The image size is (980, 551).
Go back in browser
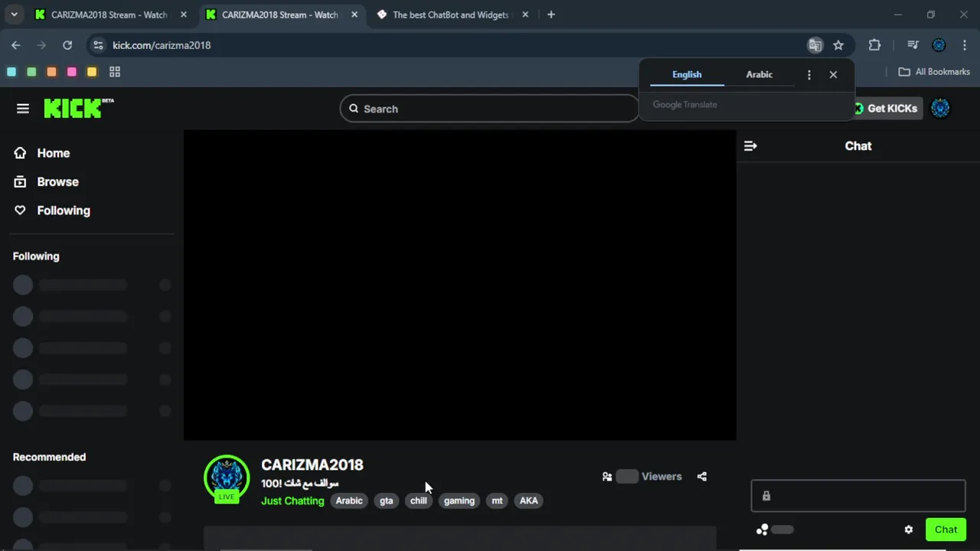point(16,45)
